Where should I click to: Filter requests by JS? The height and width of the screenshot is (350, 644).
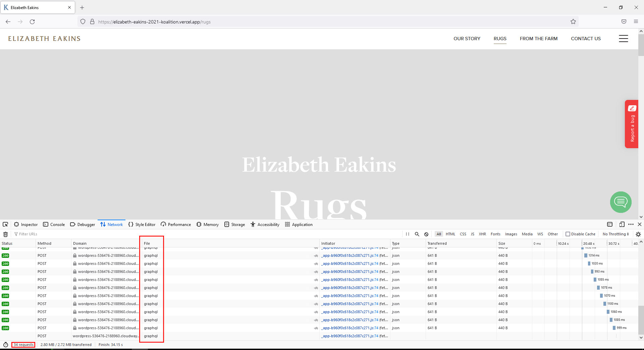pyautogui.click(x=472, y=234)
